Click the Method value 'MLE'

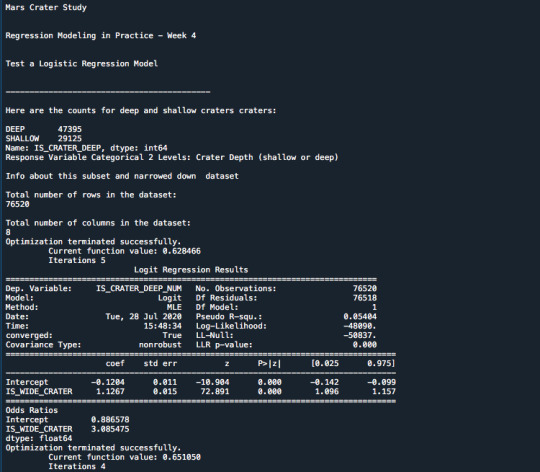(x=174, y=307)
